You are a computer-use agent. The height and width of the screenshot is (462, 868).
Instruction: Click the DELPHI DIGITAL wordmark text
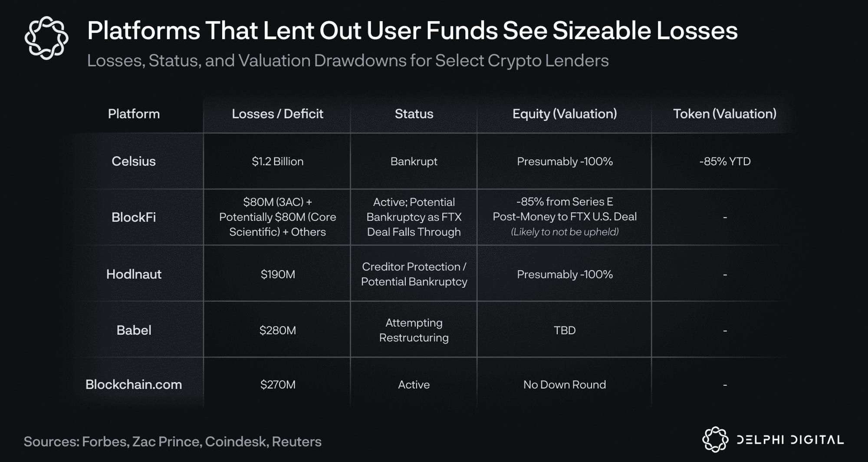coord(790,440)
